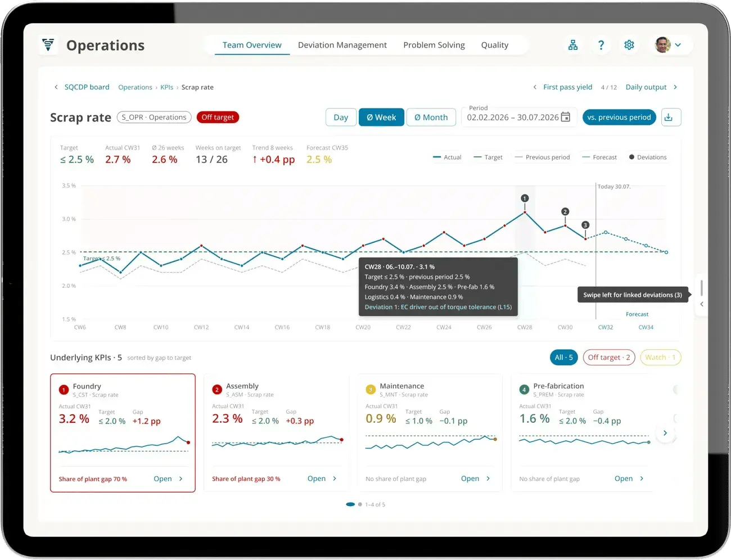Viewport: 731px width, 560px height.
Task: Go back via SQCDP board arrow
Action: 56,87
